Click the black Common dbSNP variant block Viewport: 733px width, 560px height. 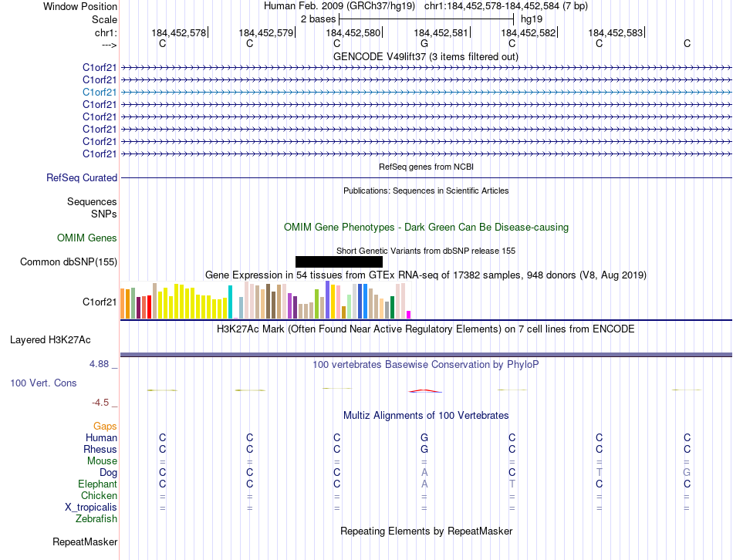(x=339, y=262)
